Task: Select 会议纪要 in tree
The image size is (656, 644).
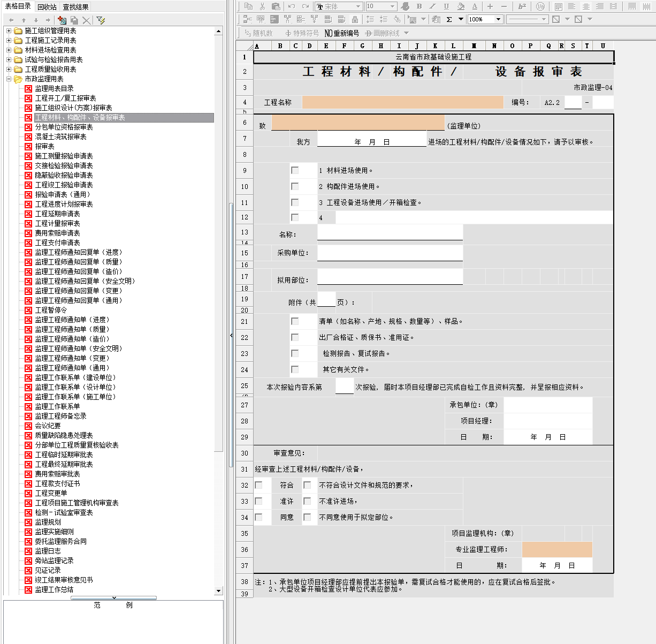Action: (48, 426)
